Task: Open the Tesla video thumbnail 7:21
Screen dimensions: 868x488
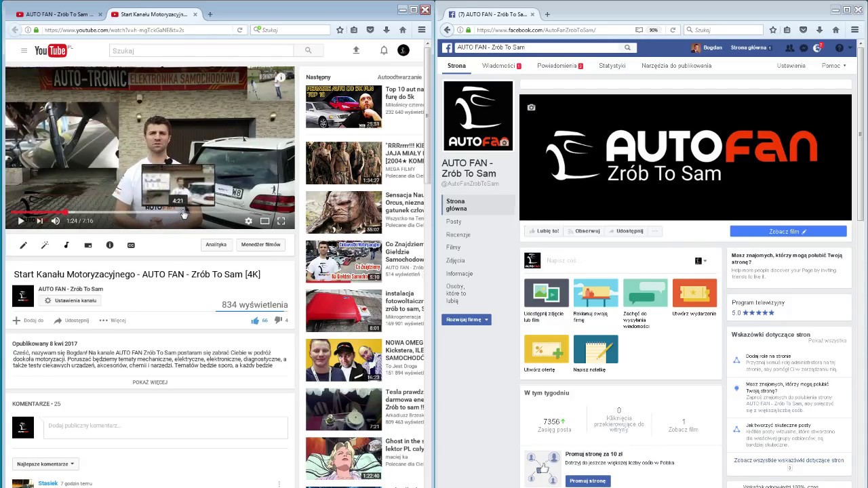Action: pyautogui.click(x=344, y=409)
